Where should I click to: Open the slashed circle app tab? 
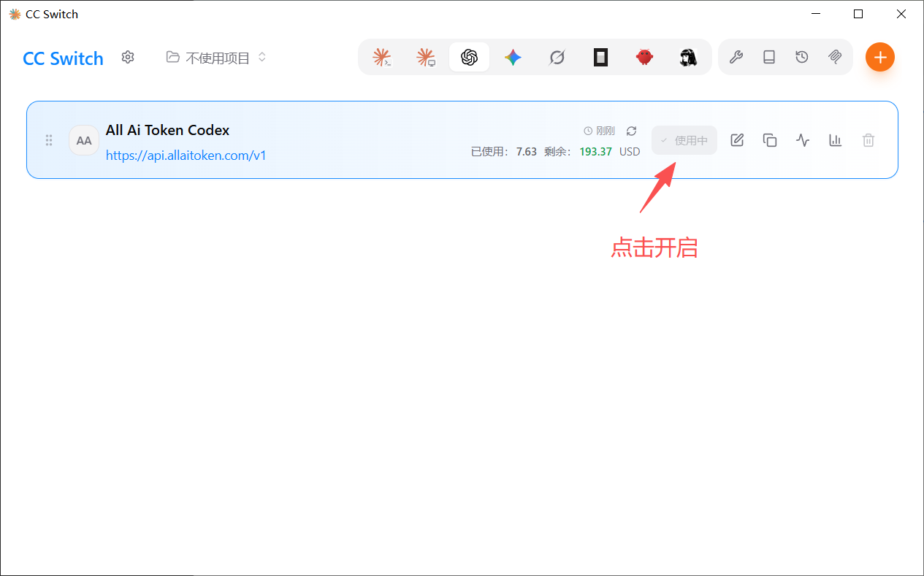pos(557,57)
